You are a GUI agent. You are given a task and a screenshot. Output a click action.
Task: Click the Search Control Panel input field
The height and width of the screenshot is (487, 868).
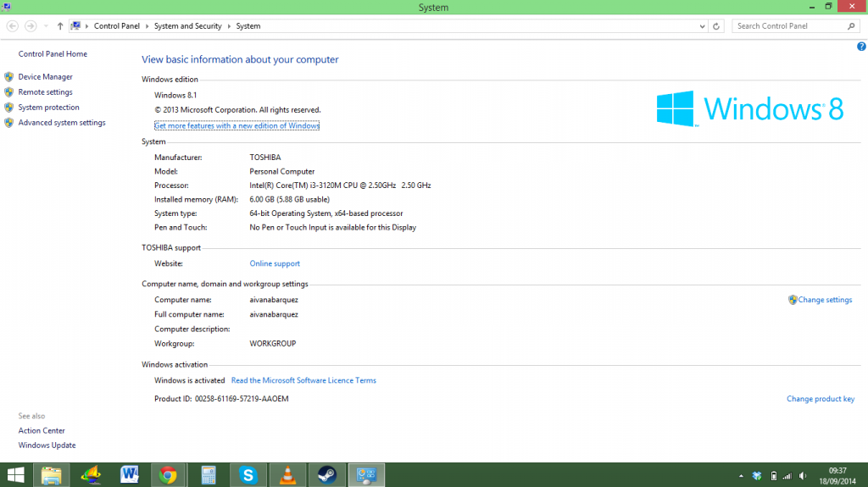coord(790,26)
